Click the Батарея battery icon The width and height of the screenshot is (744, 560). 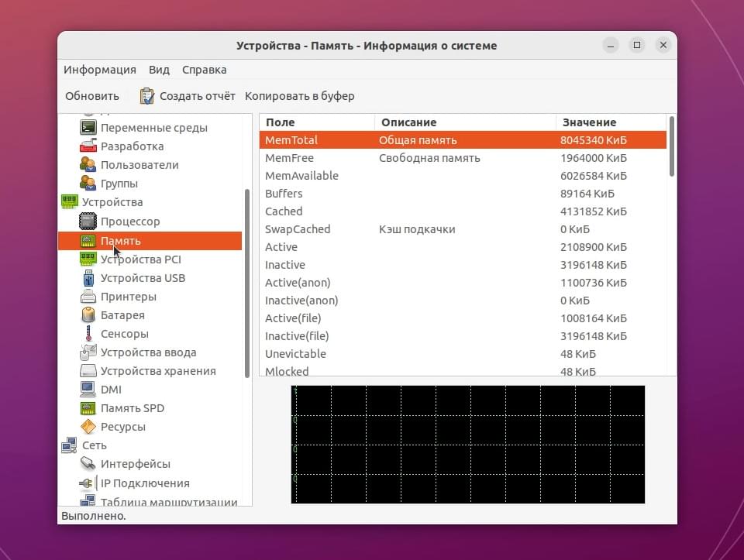(x=88, y=314)
